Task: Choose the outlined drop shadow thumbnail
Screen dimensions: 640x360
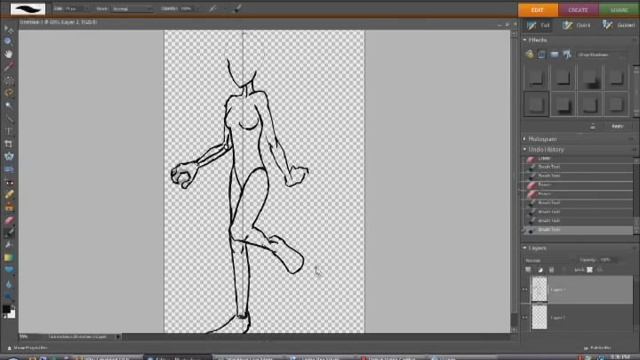Action: [536, 105]
